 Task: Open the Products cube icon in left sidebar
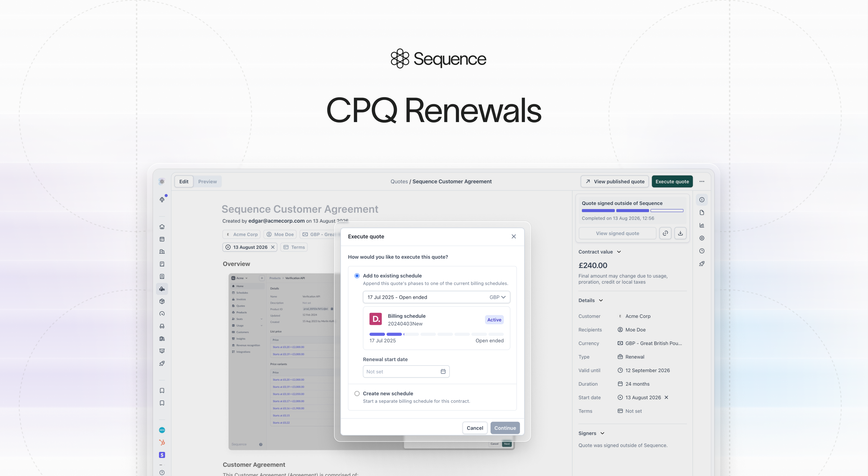pos(162,301)
